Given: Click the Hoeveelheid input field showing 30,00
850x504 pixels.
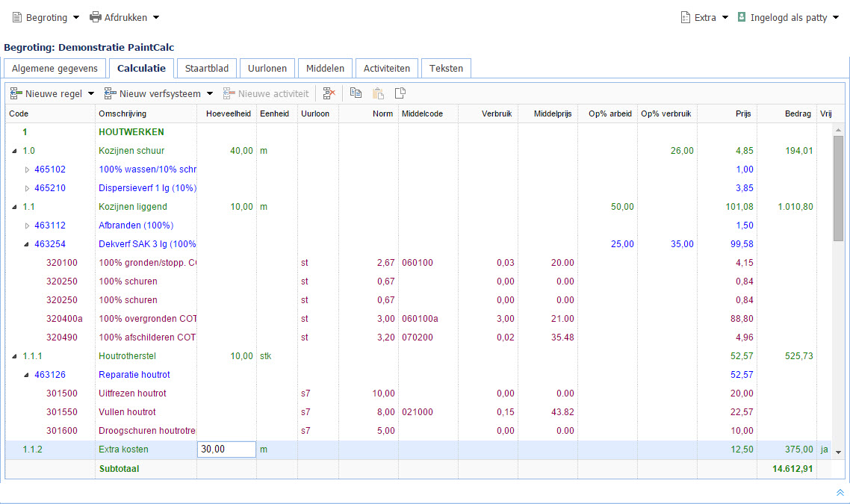Looking at the screenshot, I should click(226, 449).
